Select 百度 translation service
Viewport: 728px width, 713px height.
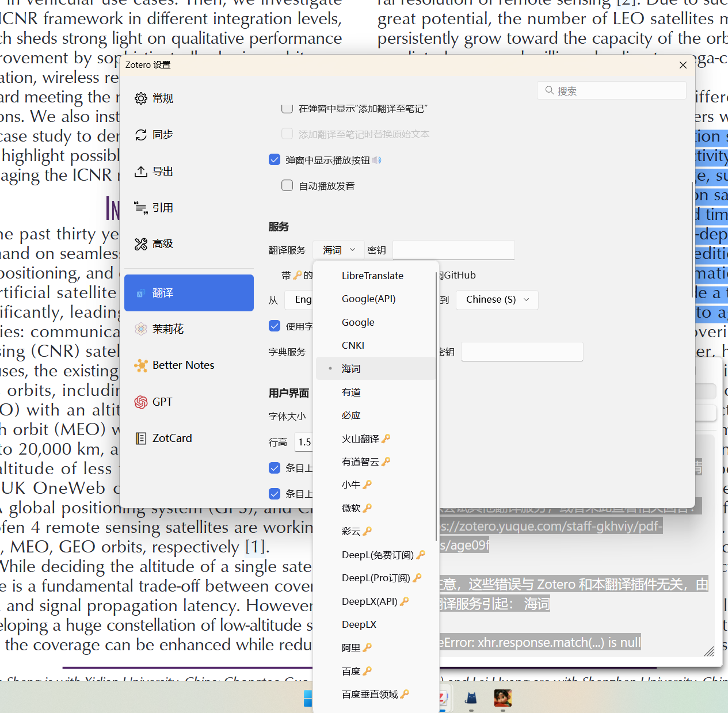pyautogui.click(x=375, y=671)
